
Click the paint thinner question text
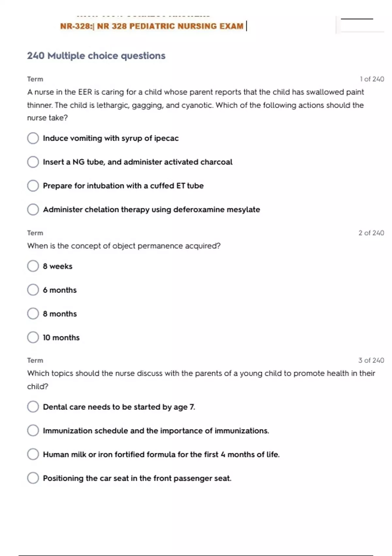point(195,105)
